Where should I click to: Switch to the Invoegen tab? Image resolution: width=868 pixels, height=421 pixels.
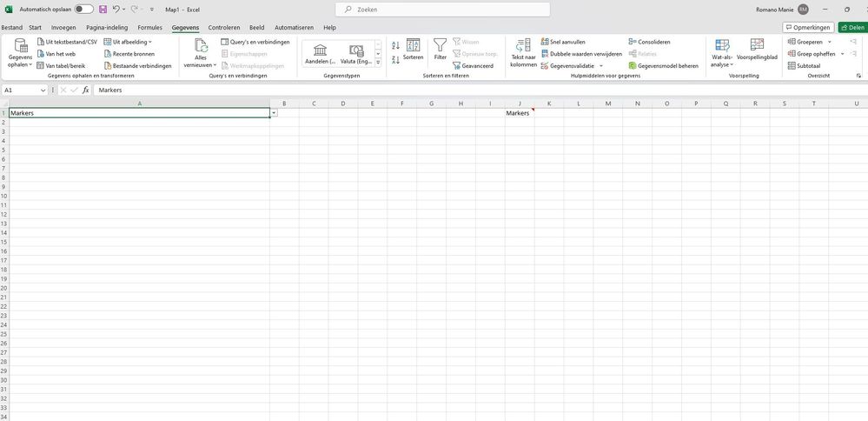(63, 27)
